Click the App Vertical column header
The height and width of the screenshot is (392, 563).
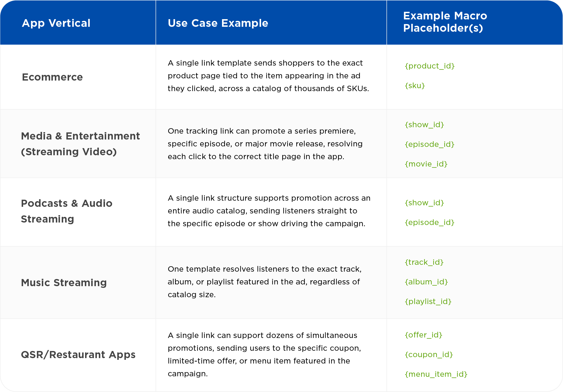56,23
